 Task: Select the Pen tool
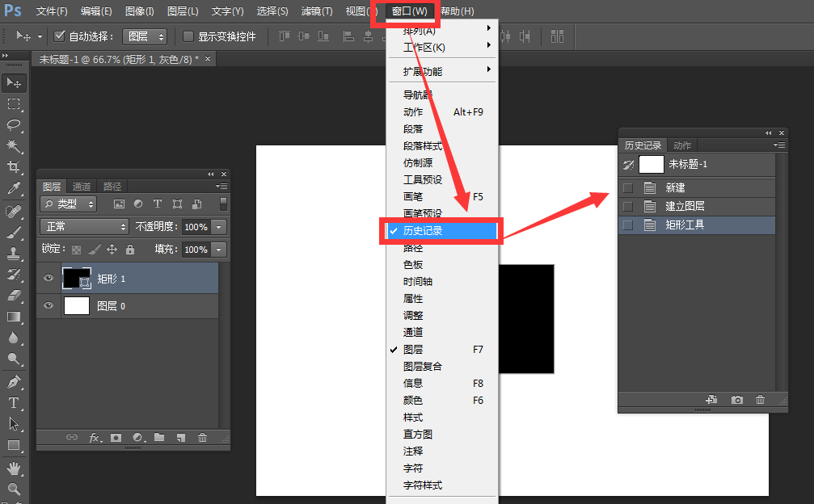(x=14, y=383)
